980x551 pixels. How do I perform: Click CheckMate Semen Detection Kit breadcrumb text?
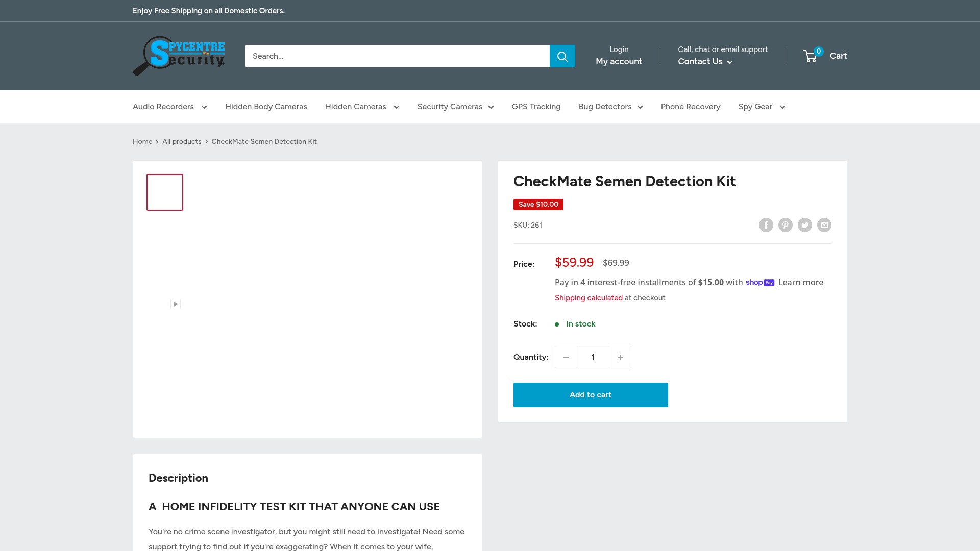(x=264, y=142)
